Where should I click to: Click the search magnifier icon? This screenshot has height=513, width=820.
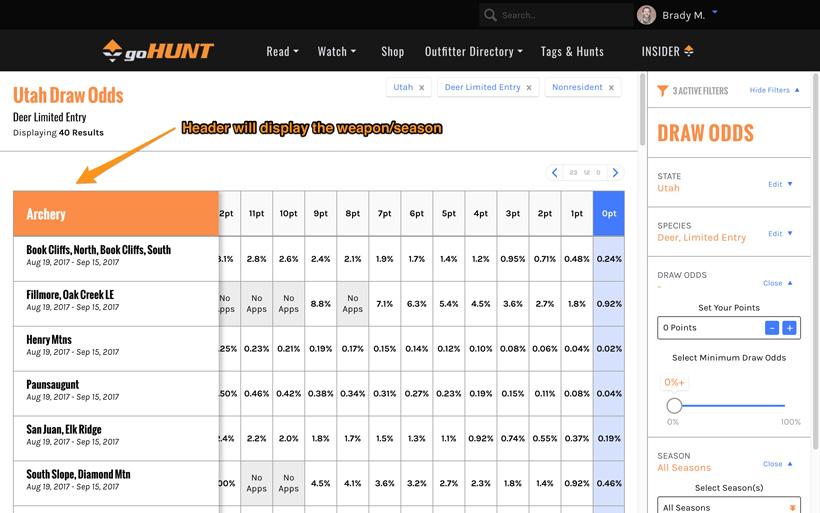pyautogui.click(x=490, y=15)
